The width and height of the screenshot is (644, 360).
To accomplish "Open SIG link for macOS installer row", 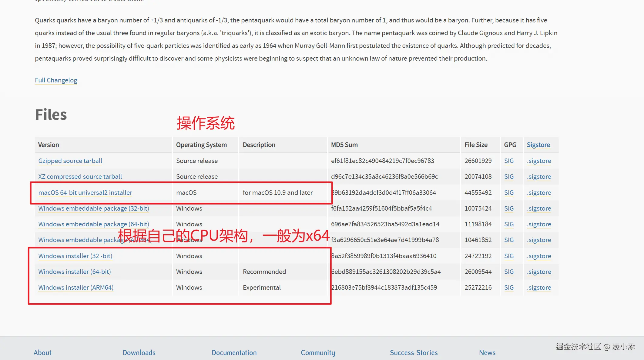I will [x=509, y=193].
